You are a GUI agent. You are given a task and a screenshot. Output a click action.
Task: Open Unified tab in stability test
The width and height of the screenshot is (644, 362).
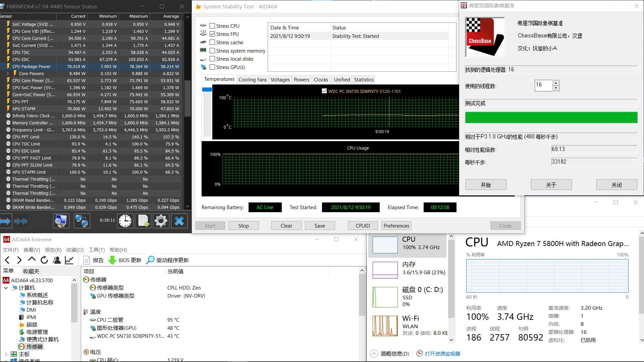342,79
